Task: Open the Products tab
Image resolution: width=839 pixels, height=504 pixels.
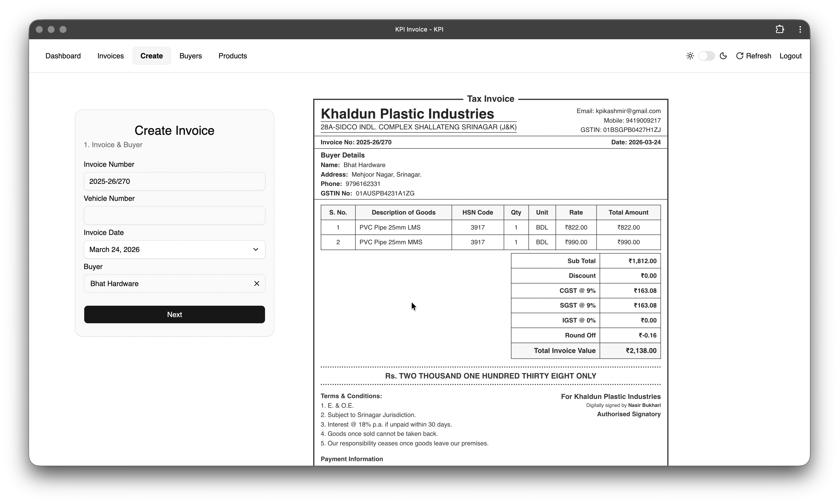Action: coord(232,56)
